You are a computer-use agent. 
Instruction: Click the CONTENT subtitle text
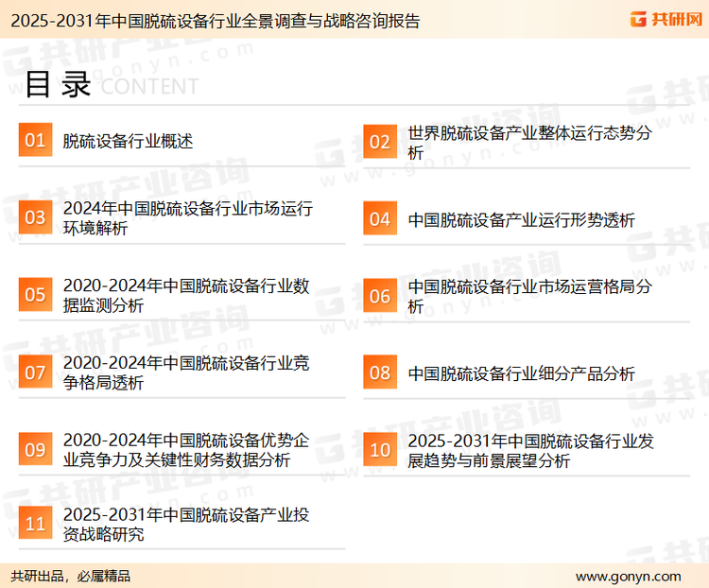[x=149, y=86]
